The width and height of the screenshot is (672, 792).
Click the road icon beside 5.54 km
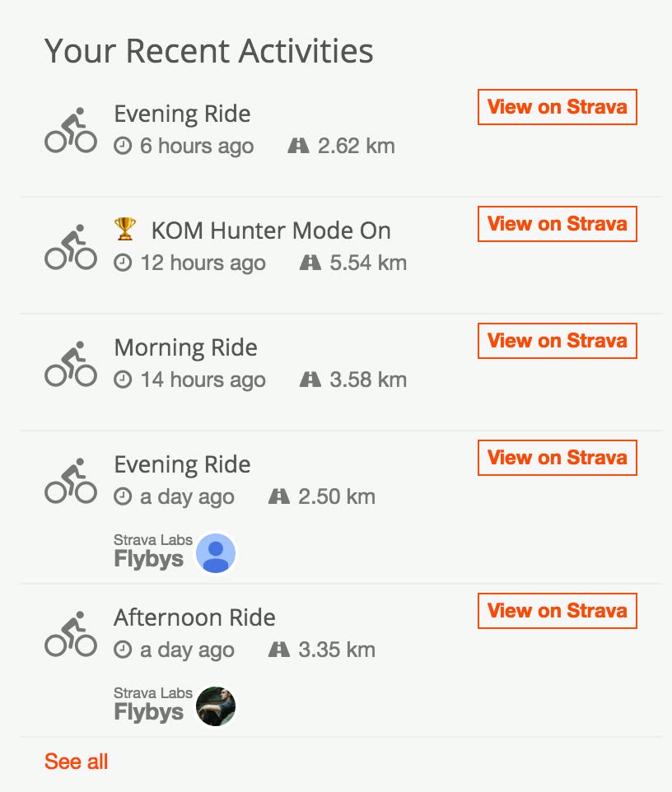point(310,263)
